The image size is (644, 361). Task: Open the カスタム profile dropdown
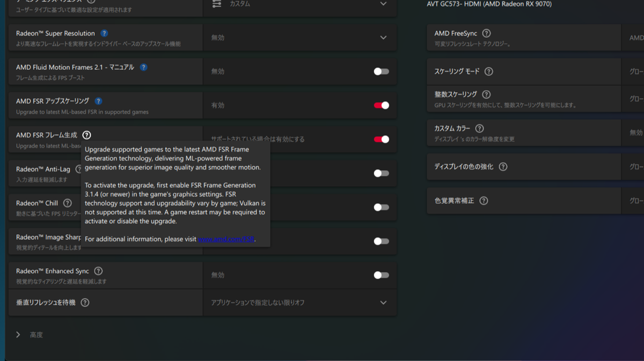click(383, 4)
